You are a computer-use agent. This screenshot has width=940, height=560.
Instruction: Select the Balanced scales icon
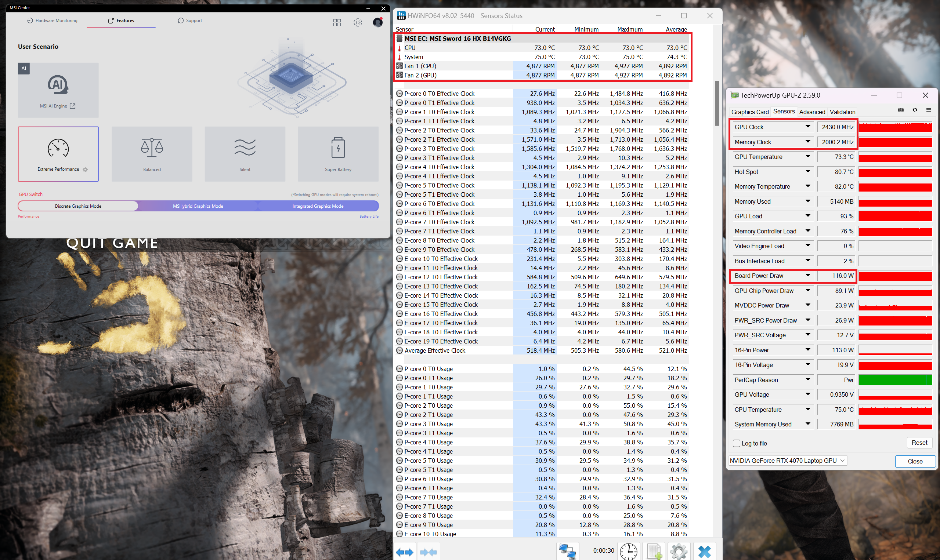click(x=152, y=148)
